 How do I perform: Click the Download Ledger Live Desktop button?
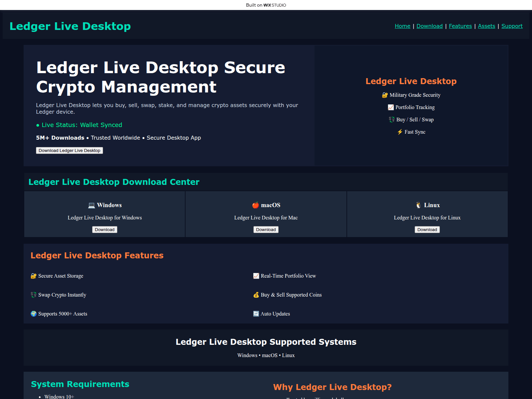tap(69, 151)
